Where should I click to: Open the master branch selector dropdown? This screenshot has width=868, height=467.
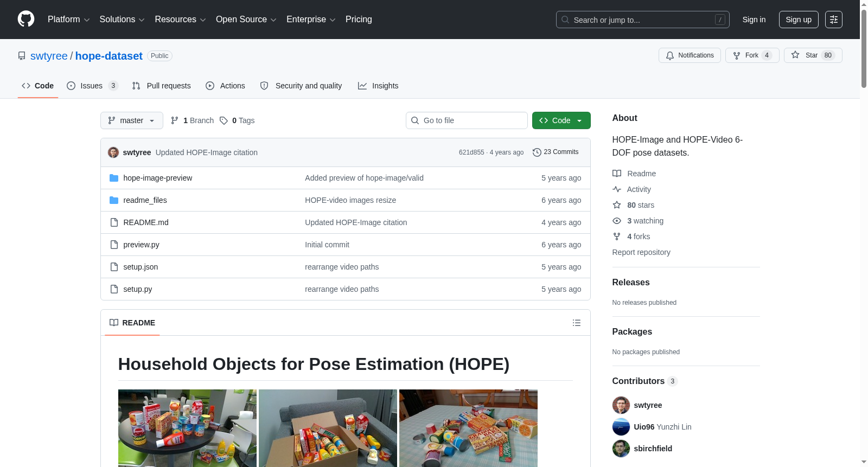132,120
